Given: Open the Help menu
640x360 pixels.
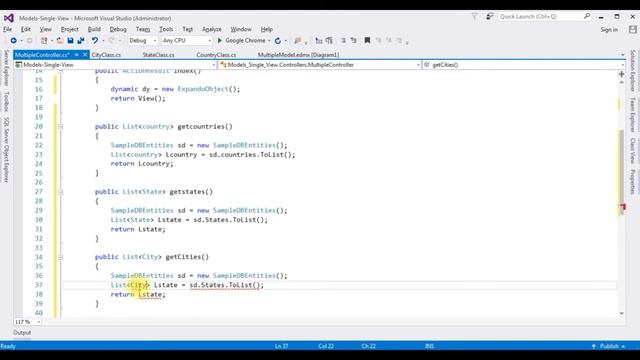Looking at the screenshot, I should pyautogui.click(x=267, y=29).
